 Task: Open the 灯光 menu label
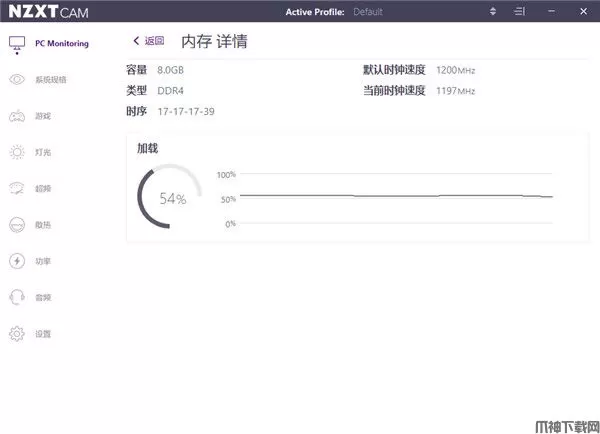pyautogui.click(x=43, y=152)
